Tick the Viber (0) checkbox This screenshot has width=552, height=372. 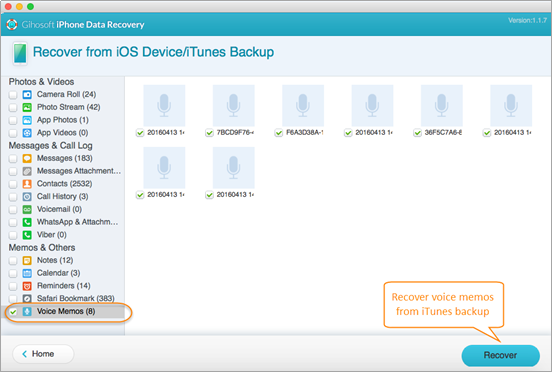point(13,235)
